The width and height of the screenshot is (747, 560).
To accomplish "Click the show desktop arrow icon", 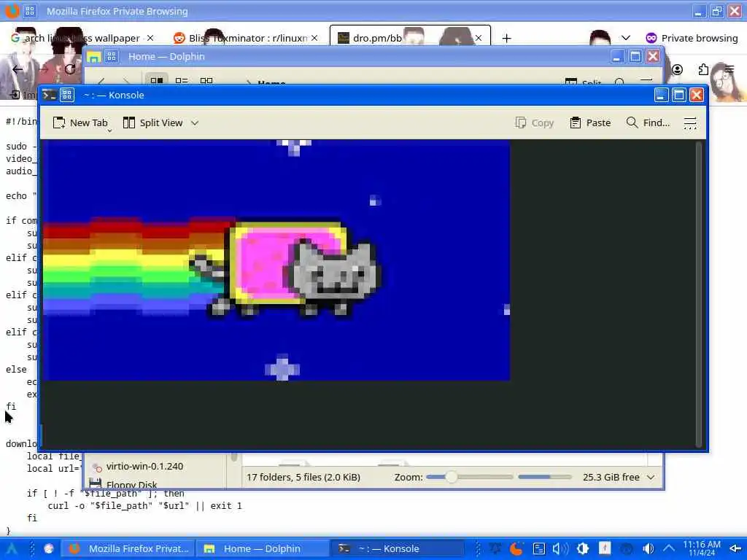I will coord(735,548).
